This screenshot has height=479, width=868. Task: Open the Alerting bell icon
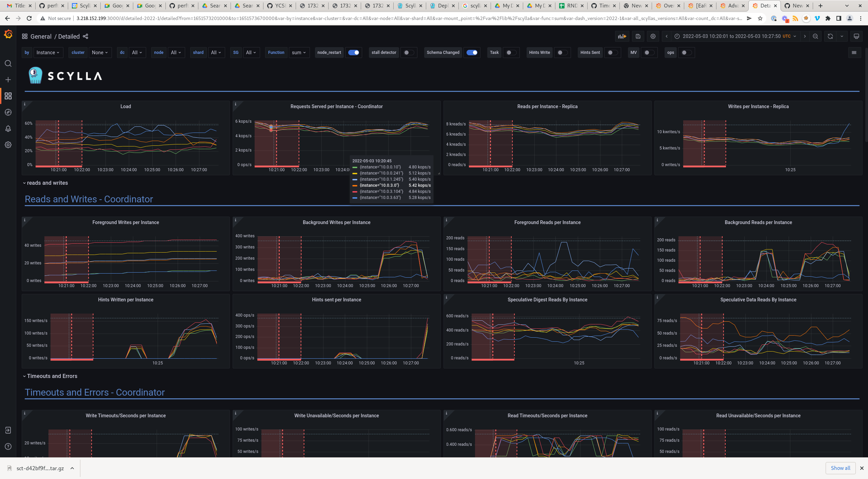[x=8, y=128]
